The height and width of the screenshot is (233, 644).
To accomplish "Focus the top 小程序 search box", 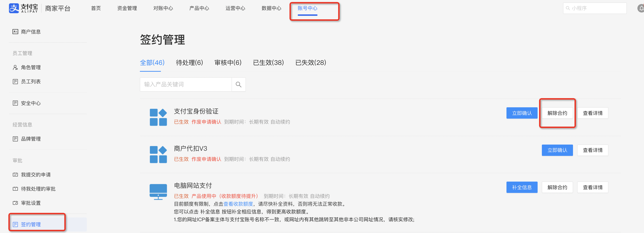I will coord(594,8).
